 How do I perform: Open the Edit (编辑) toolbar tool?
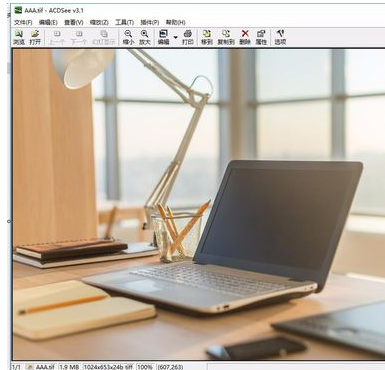(x=163, y=37)
